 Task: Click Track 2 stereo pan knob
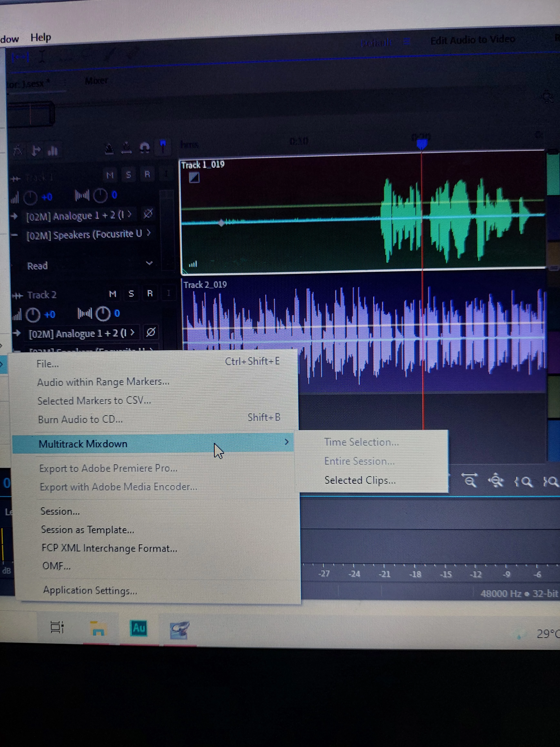pyautogui.click(x=103, y=314)
